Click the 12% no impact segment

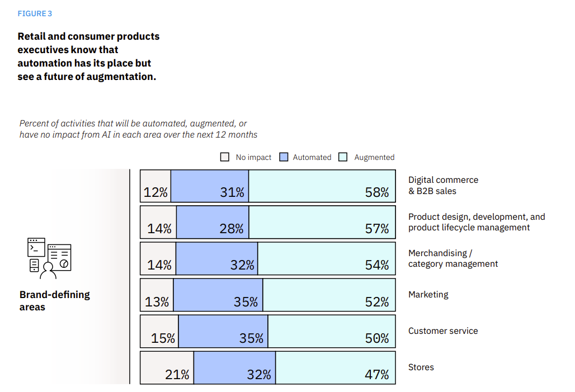[x=155, y=186]
